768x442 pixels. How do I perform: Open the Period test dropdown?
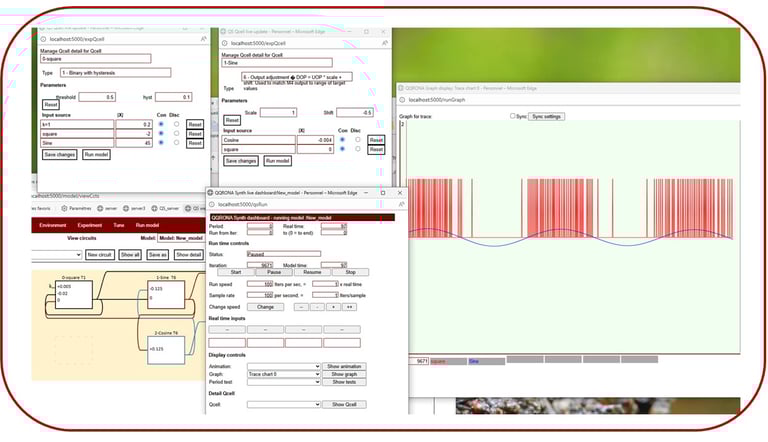284,382
